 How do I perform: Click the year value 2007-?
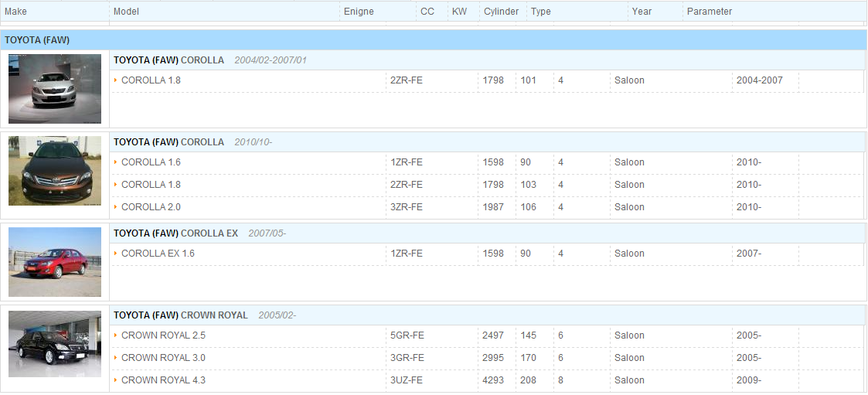[749, 254]
